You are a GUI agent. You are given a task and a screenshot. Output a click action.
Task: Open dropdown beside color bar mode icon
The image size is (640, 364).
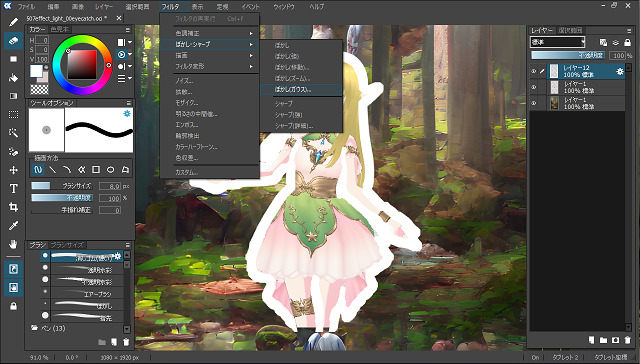pyautogui.click(x=130, y=42)
